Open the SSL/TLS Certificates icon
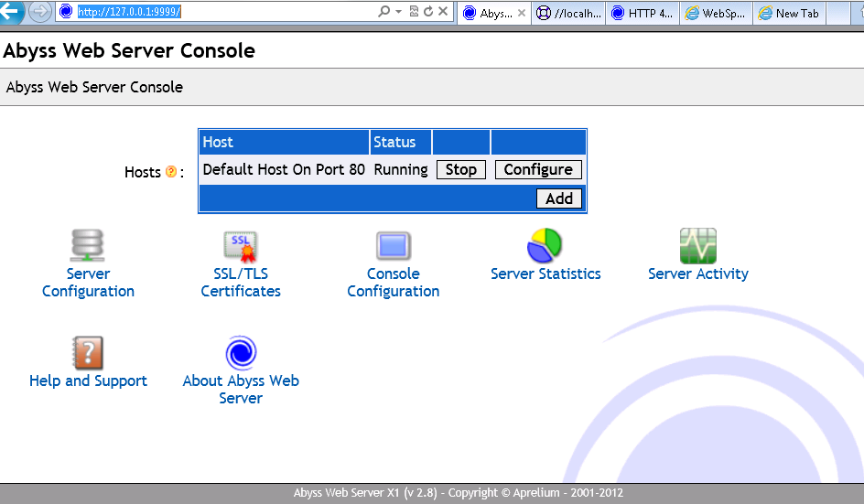This screenshot has width=864, height=504. (240, 246)
